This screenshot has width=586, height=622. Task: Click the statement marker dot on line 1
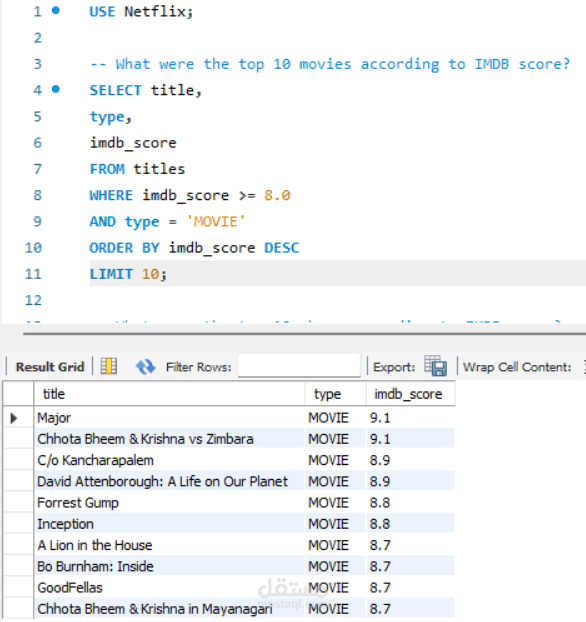[x=56, y=11]
